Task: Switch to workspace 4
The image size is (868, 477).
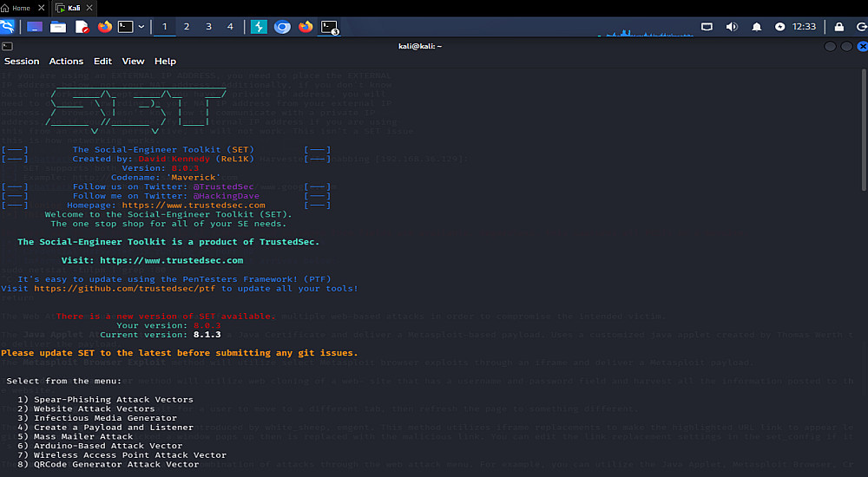Action: pos(230,27)
